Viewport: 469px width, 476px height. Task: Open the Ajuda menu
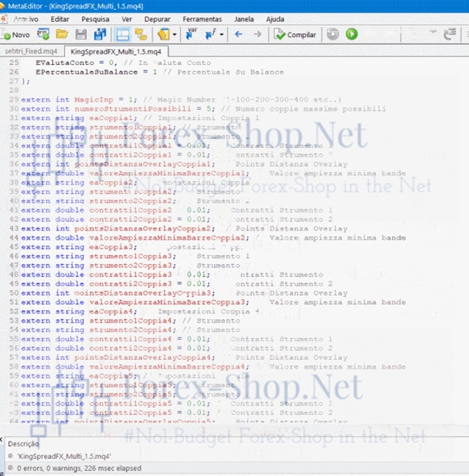[275, 19]
